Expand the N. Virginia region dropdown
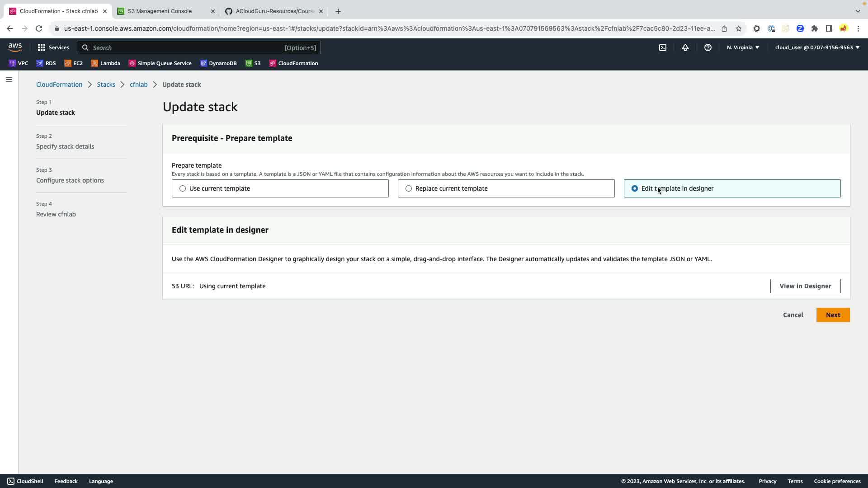This screenshot has width=868, height=488. [x=743, y=47]
